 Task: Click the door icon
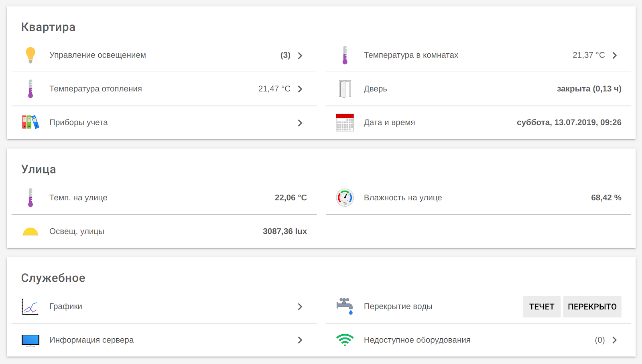pyautogui.click(x=345, y=89)
